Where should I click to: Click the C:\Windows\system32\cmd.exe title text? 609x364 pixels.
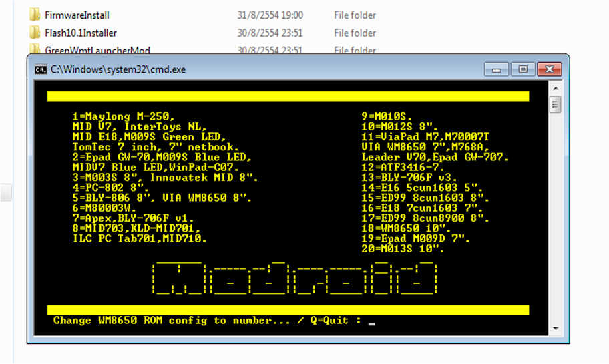pyautogui.click(x=118, y=69)
